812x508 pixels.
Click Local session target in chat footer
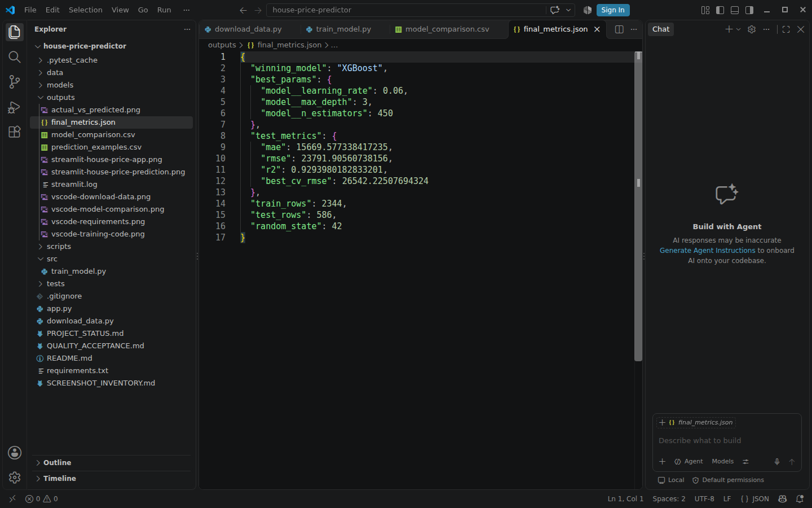click(x=671, y=480)
